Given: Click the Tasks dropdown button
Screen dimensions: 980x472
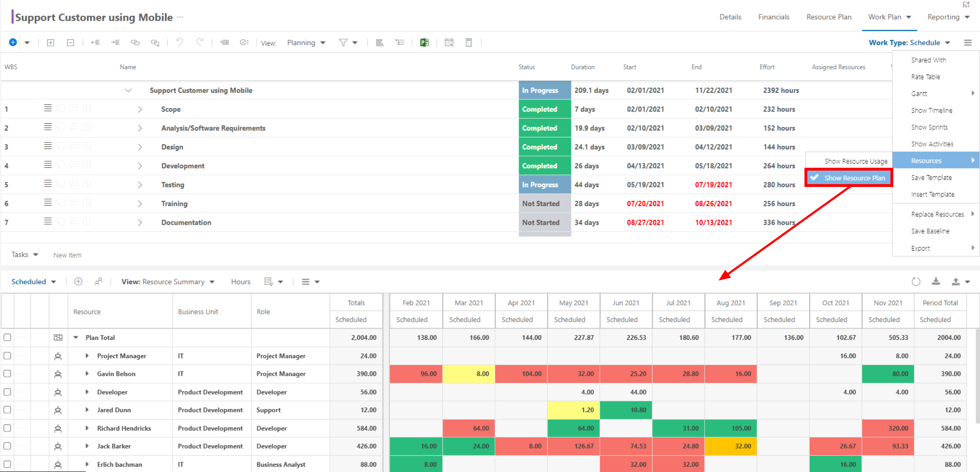Looking at the screenshot, I should 25,254.
